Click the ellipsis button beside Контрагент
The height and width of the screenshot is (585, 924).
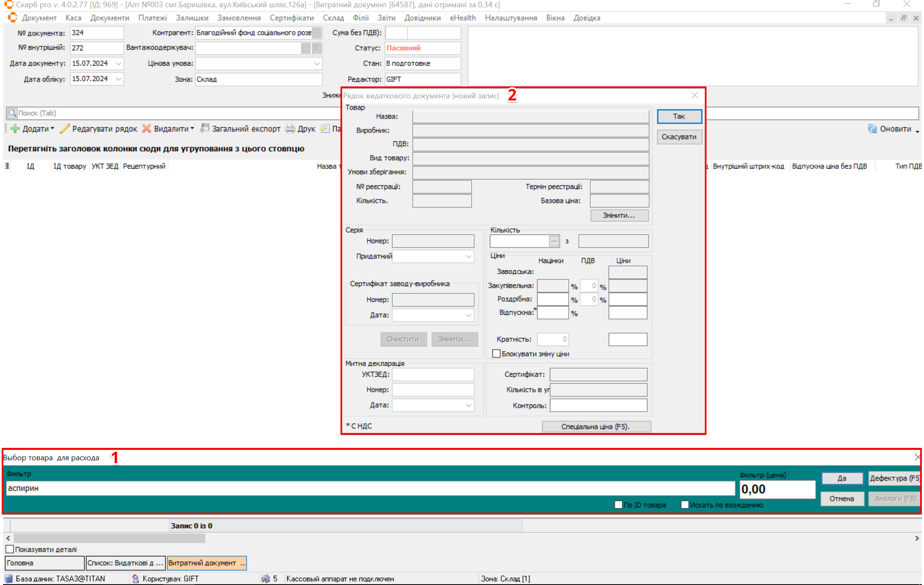tap(317, 33)
